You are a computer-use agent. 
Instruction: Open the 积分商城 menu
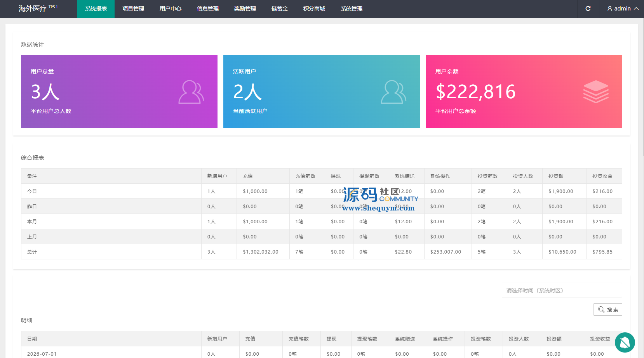pyautogui.click(x=314, y=9)
